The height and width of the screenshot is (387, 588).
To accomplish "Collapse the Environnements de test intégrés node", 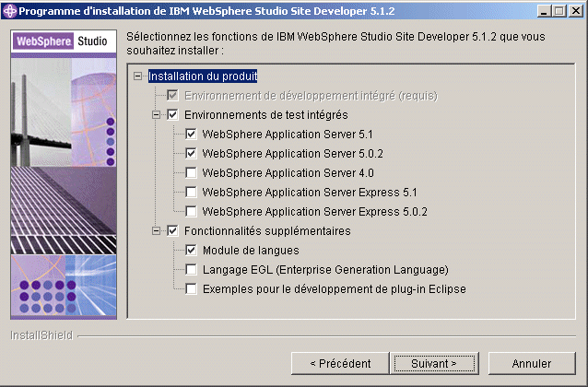I will [156, 114].
